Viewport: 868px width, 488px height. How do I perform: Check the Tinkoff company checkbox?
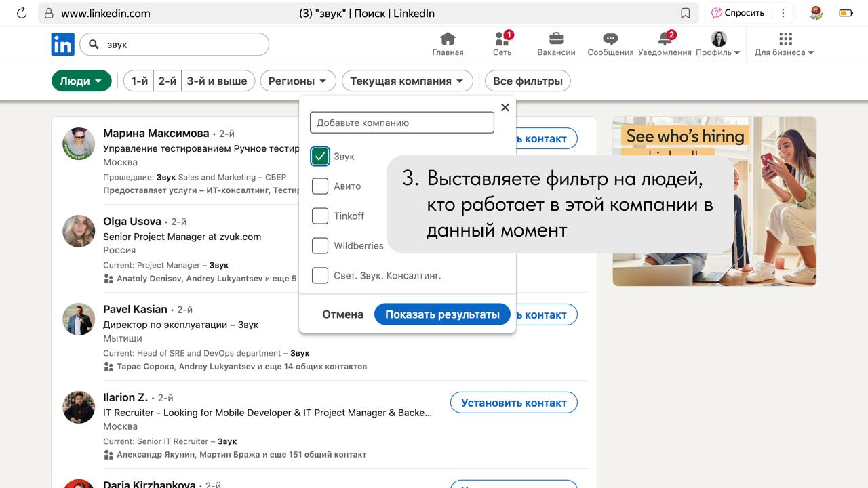pos(320,216)
